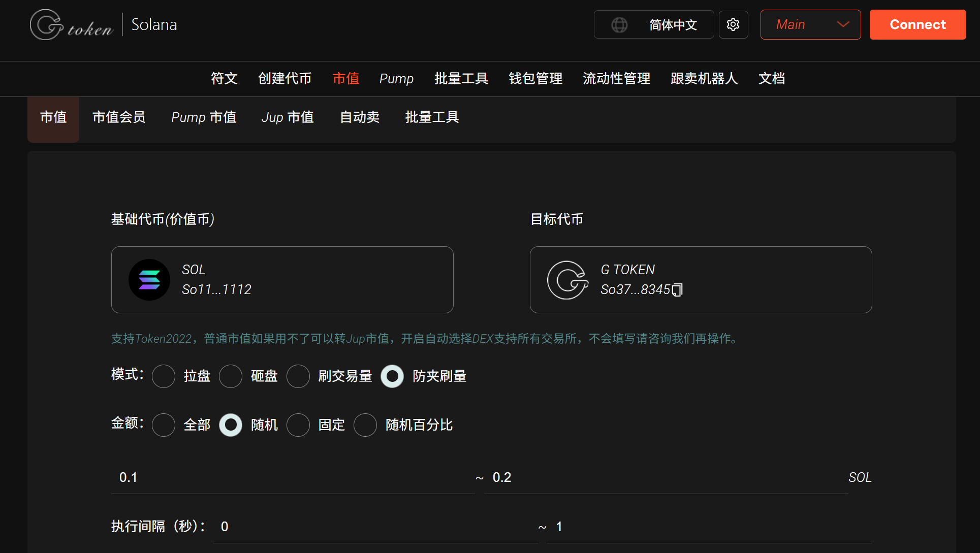Select the 固定 amount radio
This screenshot has height=553, width=980.
298,425
